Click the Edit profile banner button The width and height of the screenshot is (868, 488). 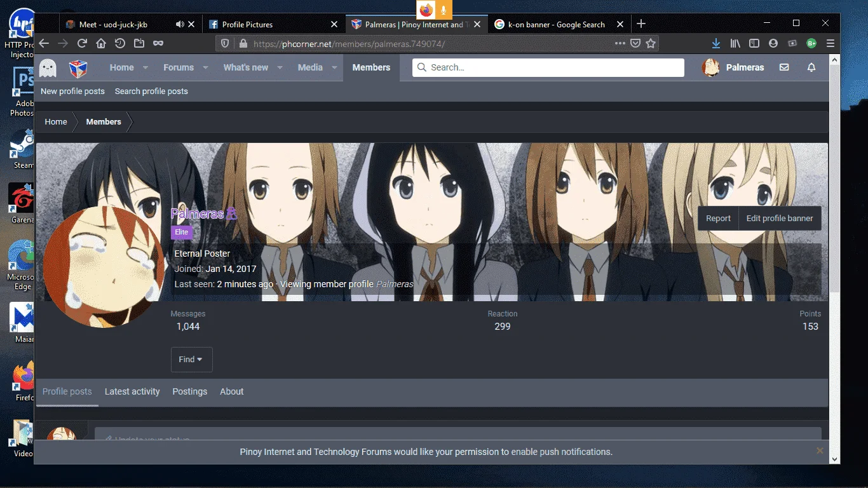780,219
